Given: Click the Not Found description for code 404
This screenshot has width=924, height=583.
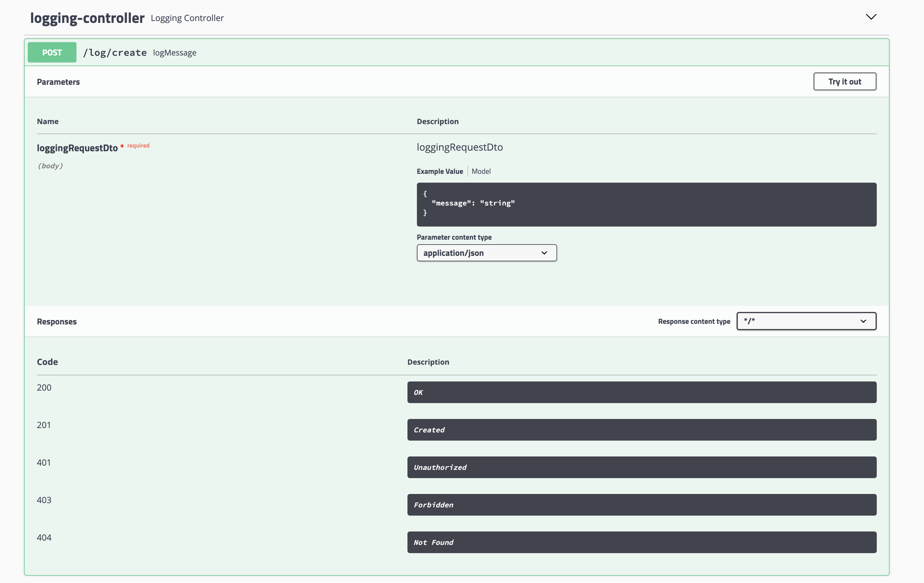Looking at the screenshot, I should click(641, 542).
